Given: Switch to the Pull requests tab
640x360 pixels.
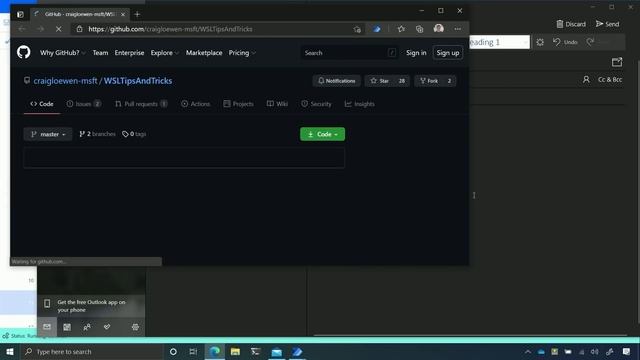Looking at the screenshot, I should click(141, 104).
